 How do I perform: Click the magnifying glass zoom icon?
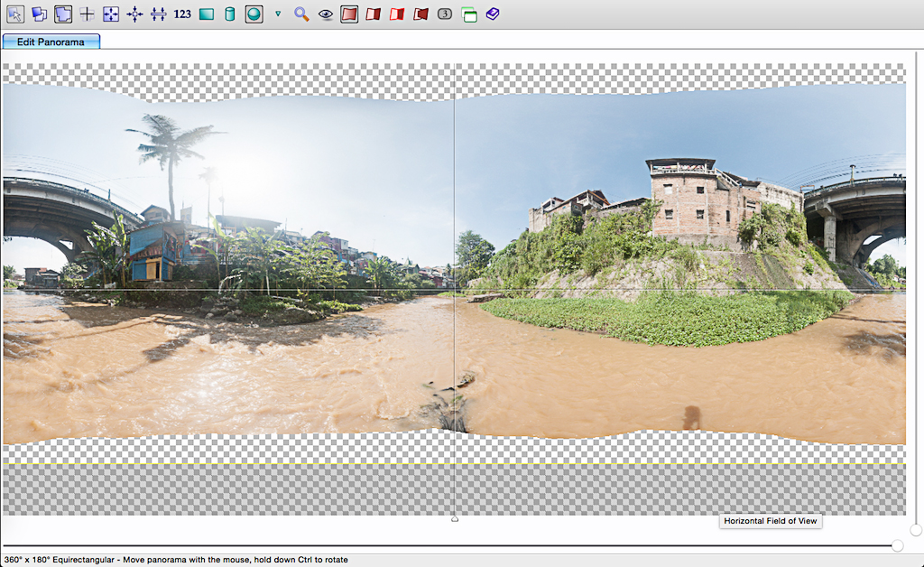(301, 14)
